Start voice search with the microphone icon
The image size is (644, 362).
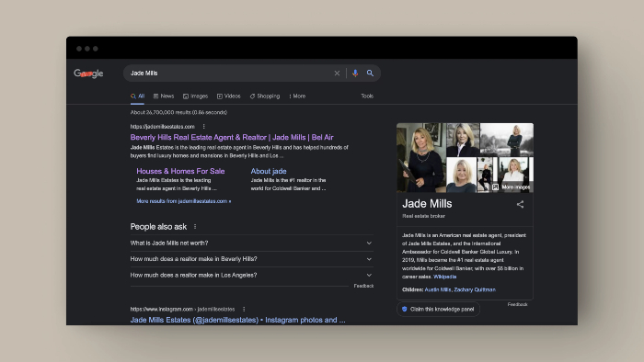(355, 73)
